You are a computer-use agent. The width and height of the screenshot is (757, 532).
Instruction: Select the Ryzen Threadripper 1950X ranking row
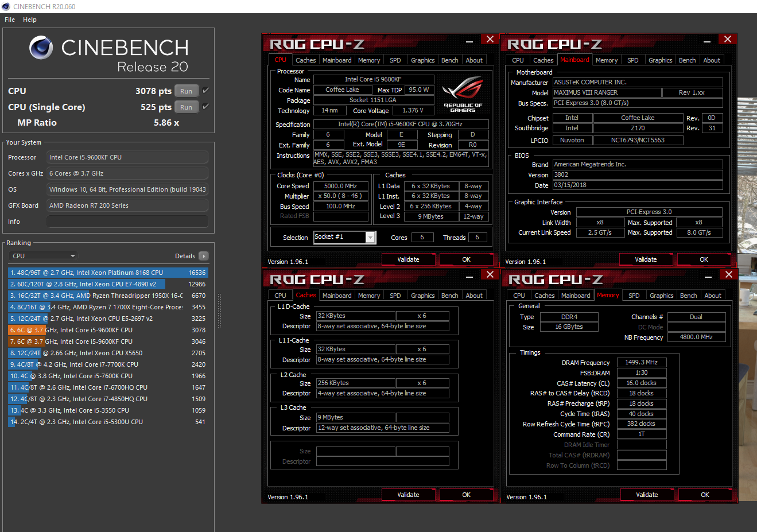pos(108,296)
